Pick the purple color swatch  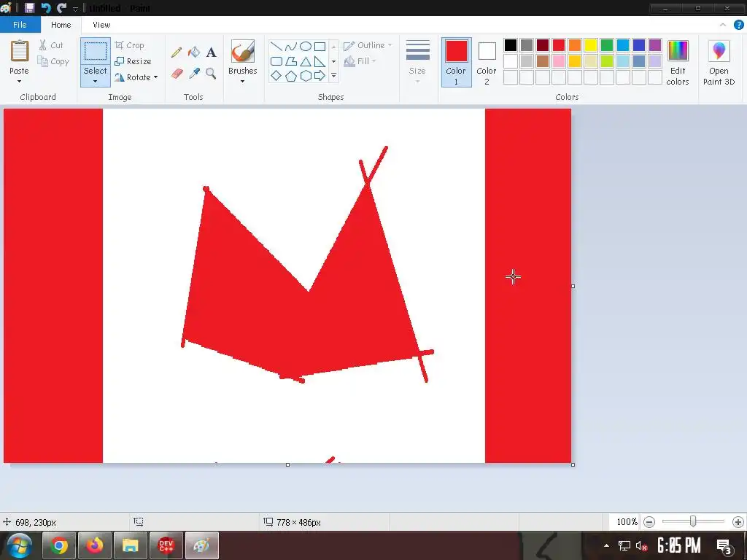pyautogui.click(x=655, y=45)
